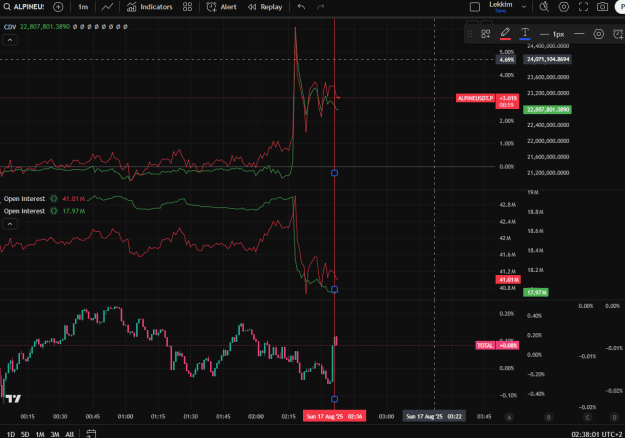Select the 3M time range
This screenshot has height=438, width=625.
pos(55,434)
